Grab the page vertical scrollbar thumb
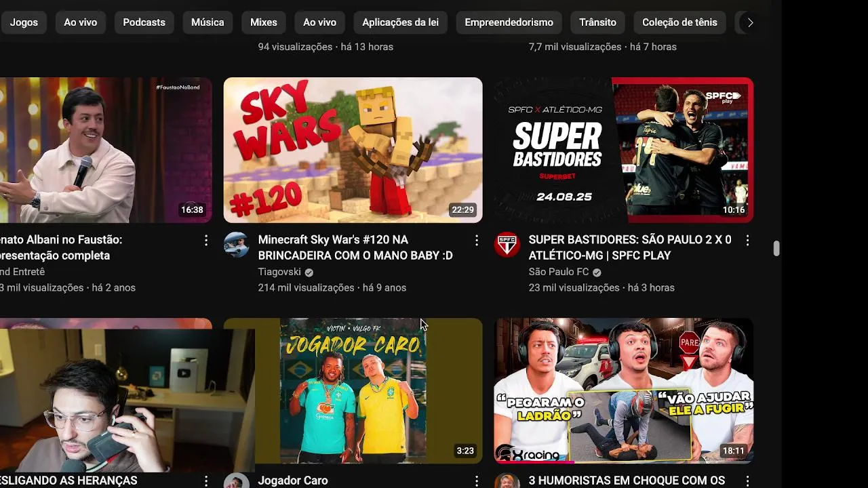The image size is (868, 488). click(x=776, y=248)
